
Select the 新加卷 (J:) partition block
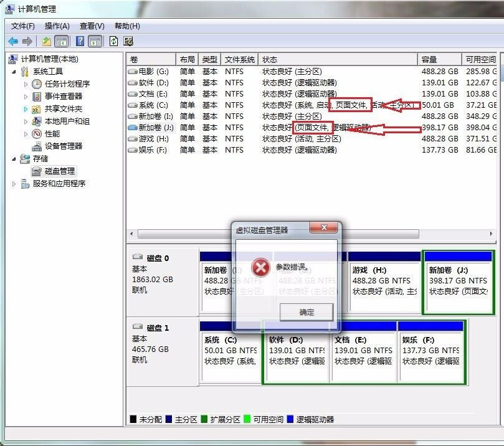(459, 282)
